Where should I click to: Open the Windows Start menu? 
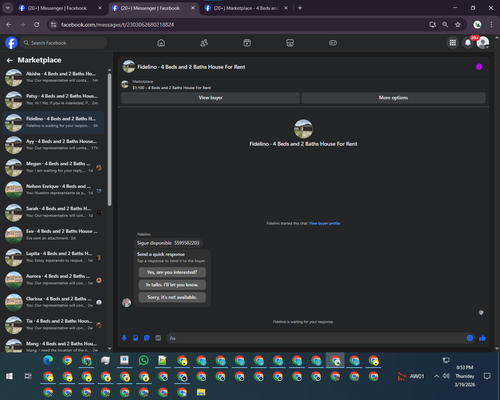tap(9, 376)
